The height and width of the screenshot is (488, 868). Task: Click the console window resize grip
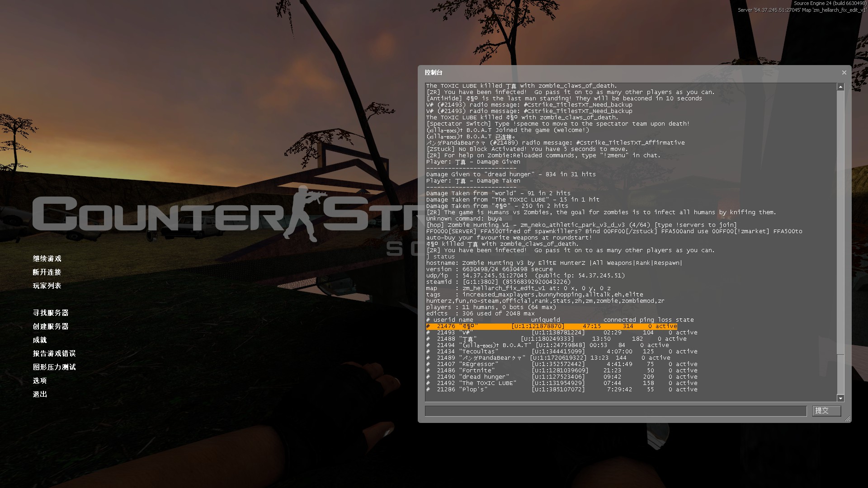(x=848, y=419)
